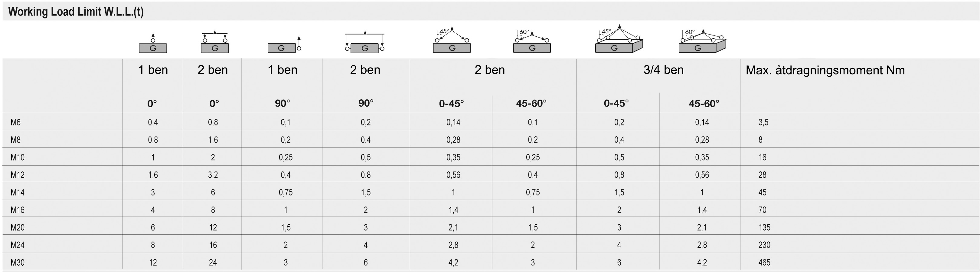This screenshot has height=272, width=980.
Task: Click the M24 row label
Action: coord(18,245)
